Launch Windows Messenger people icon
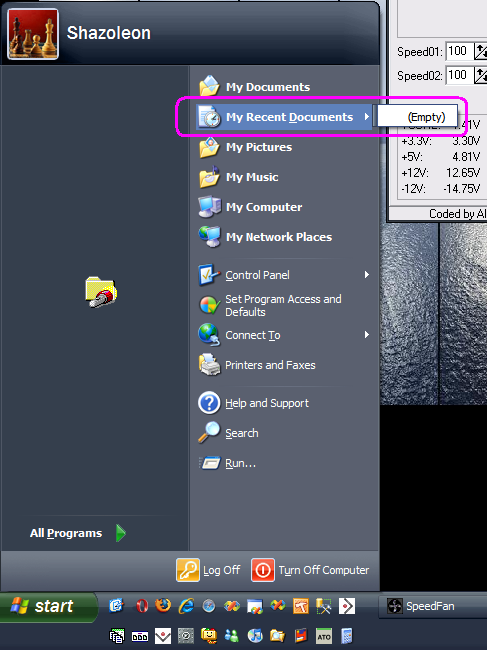 [232, 635]
